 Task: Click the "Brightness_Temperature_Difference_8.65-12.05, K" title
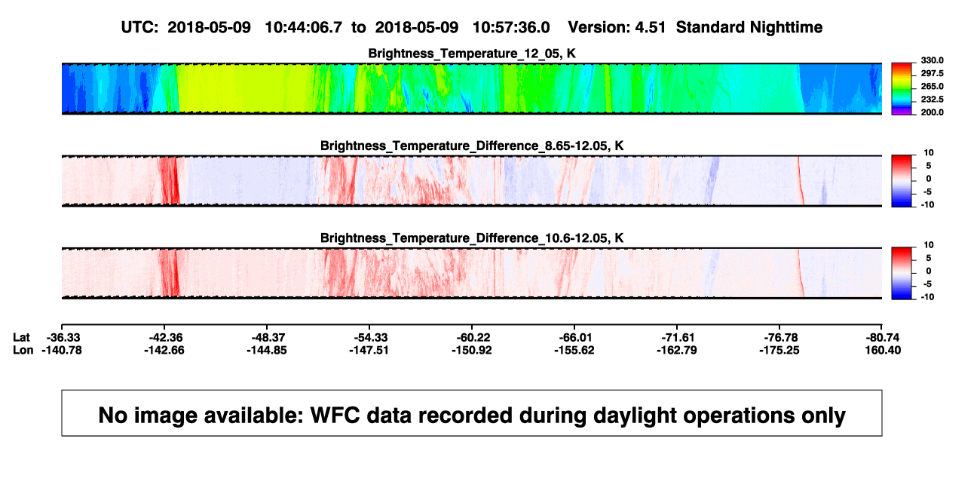(472, 146)
